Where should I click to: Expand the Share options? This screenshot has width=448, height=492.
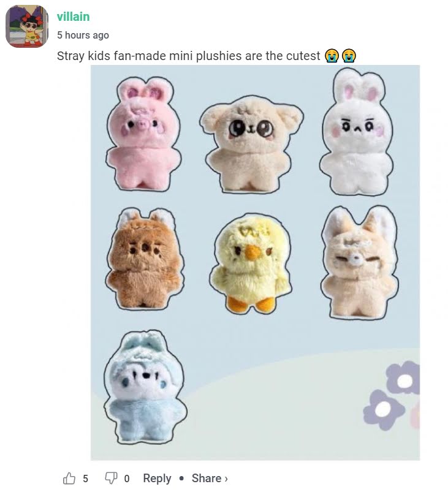[x=210, y=478]
